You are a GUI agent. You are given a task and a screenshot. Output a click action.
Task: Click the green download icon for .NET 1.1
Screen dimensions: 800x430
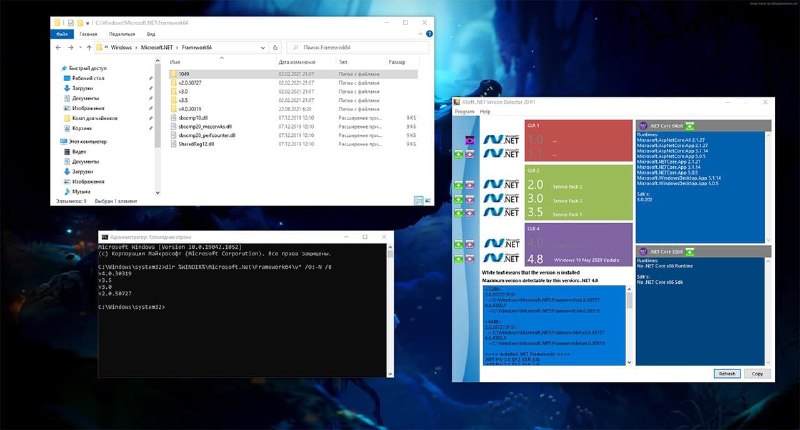click(459, 154)
